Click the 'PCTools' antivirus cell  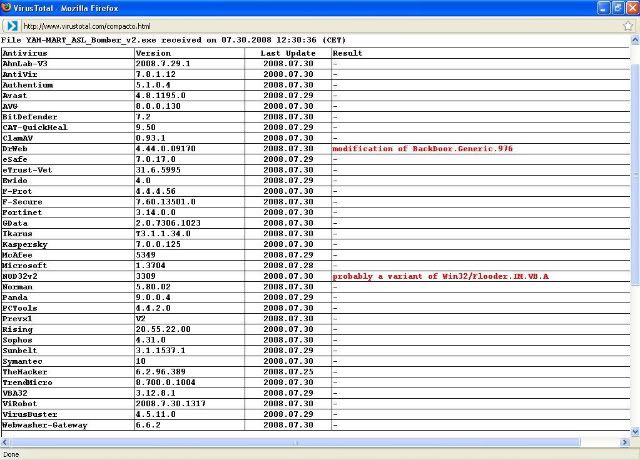click(68, 308)
